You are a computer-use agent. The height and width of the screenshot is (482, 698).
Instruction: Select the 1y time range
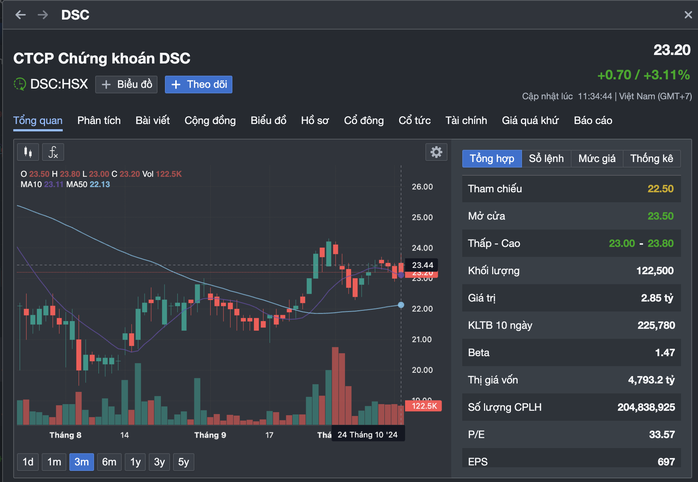(135, 462)
